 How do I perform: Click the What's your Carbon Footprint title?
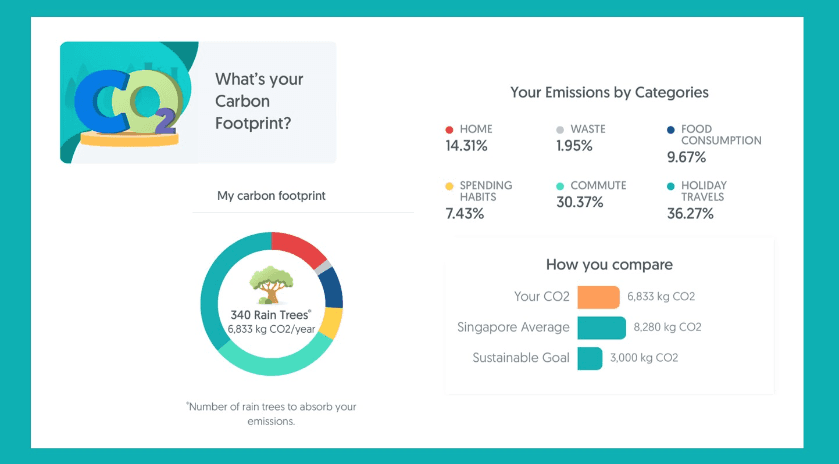[x=259, y=101]
